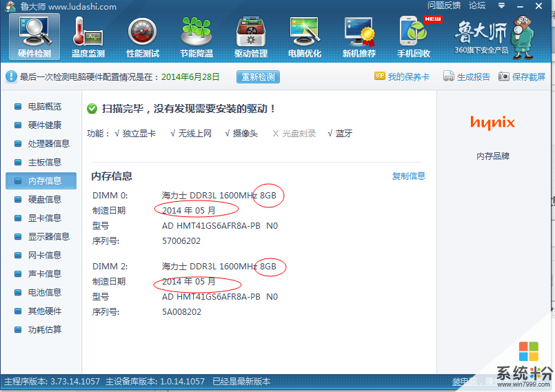Click 主设备库版本 1.0.14.1057 in status bar
The image size is (555, 392).
pos(155,382)
